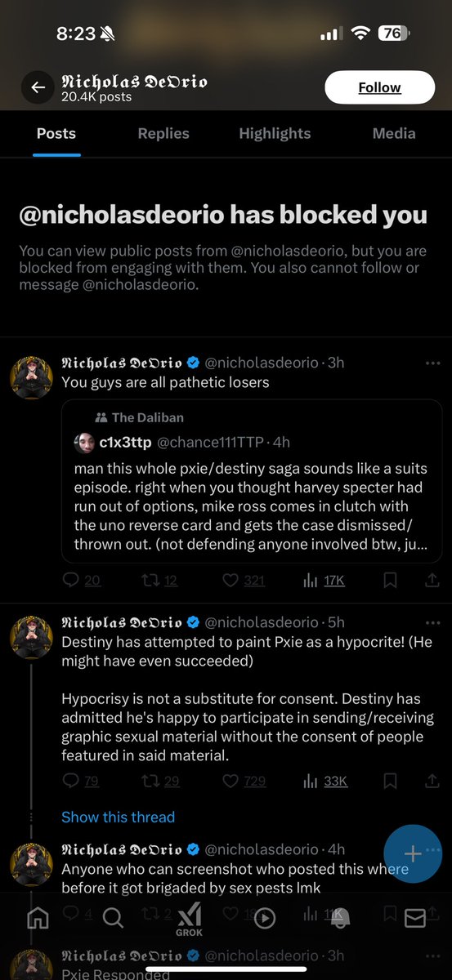This screenshot has height=980, width=452.
Task: Show this thread
Action: (118, 817)
